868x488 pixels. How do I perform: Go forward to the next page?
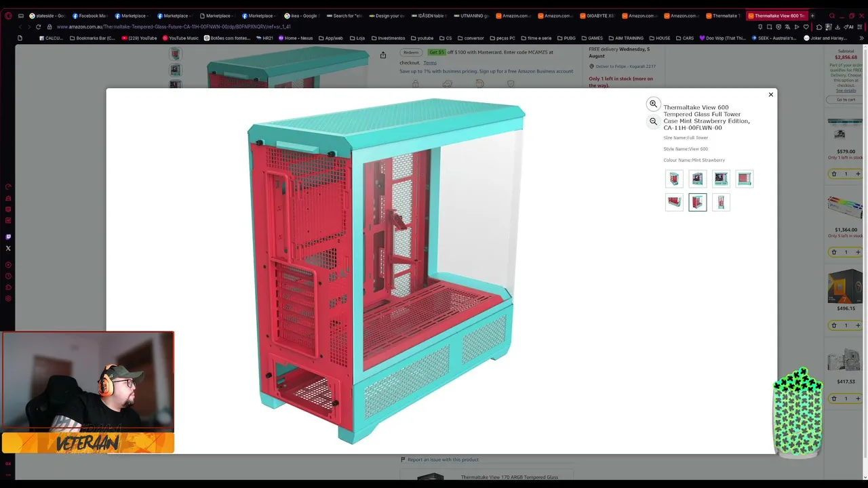click(28, 27)
